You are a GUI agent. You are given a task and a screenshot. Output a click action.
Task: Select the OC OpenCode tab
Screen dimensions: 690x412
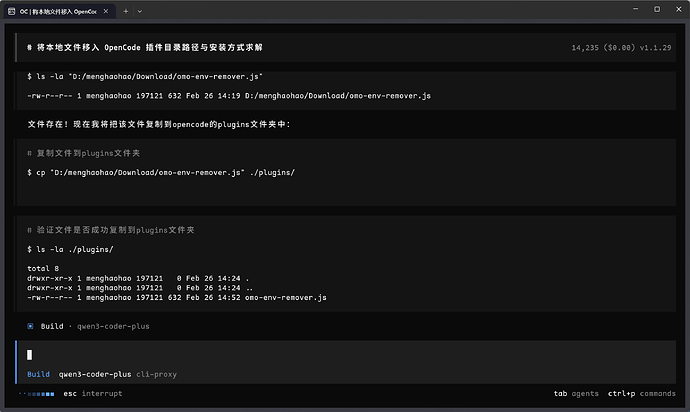(60, 11)
